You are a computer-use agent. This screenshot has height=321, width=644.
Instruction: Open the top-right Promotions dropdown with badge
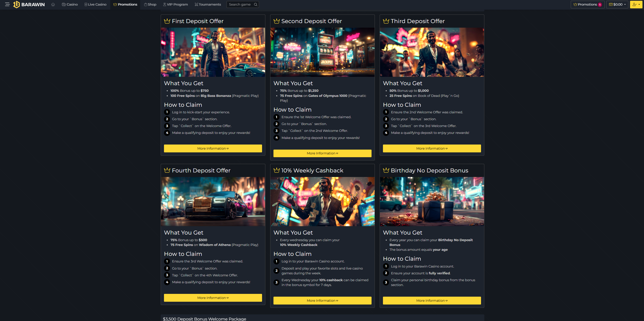pos(587,4)
